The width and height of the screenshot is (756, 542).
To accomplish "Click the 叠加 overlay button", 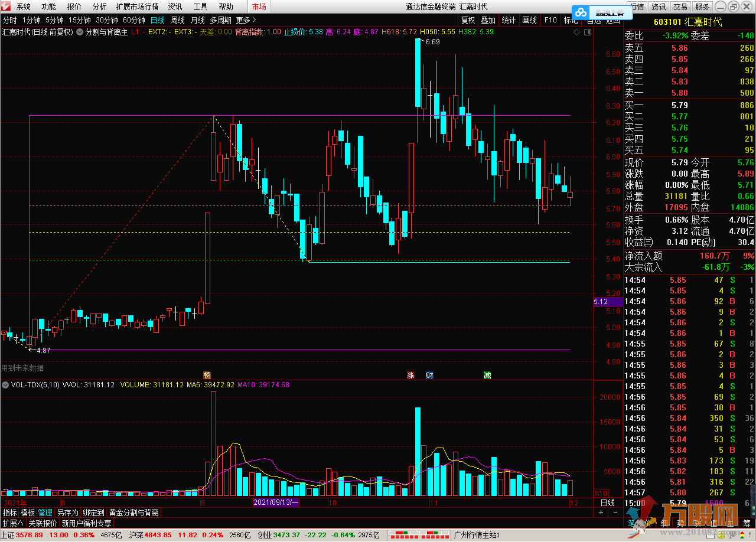I will tap(488, 20).
